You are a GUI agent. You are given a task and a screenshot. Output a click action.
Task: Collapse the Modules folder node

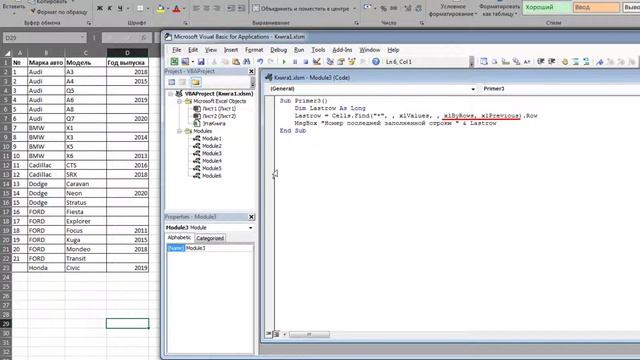(x=179, y=131)
